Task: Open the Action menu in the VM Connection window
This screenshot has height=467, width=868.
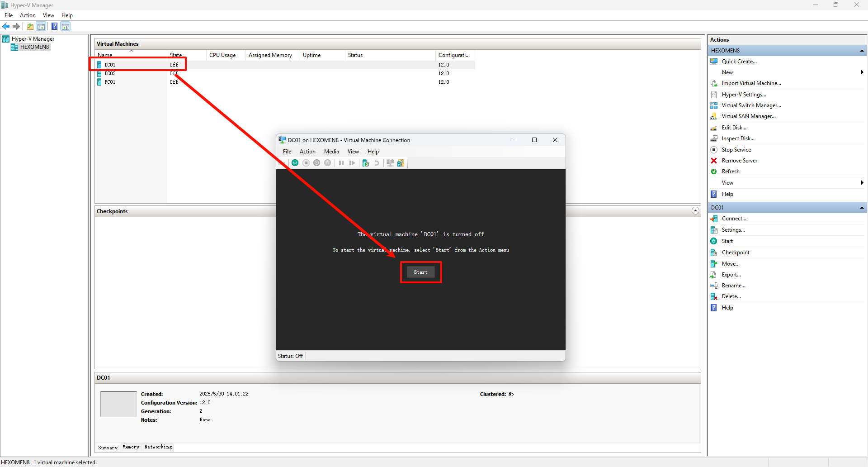Action: (x=307, y=152)
